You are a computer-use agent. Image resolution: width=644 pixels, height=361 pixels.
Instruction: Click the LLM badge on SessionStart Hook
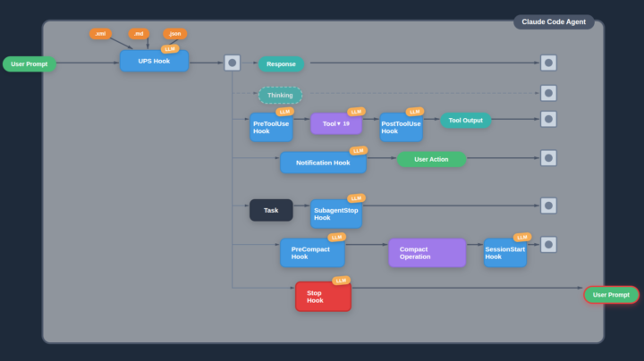(x=522, y=237)
